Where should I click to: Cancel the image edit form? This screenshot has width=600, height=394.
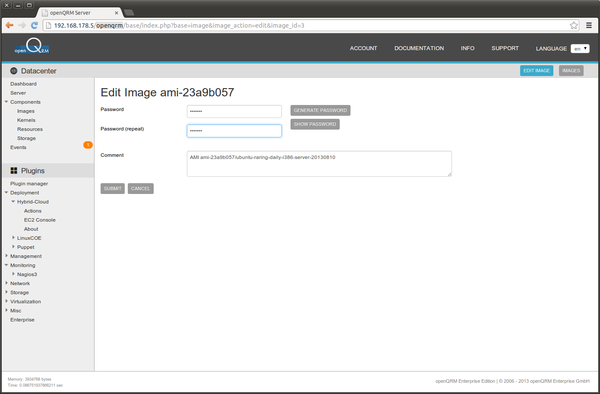(x=140, y=188)
